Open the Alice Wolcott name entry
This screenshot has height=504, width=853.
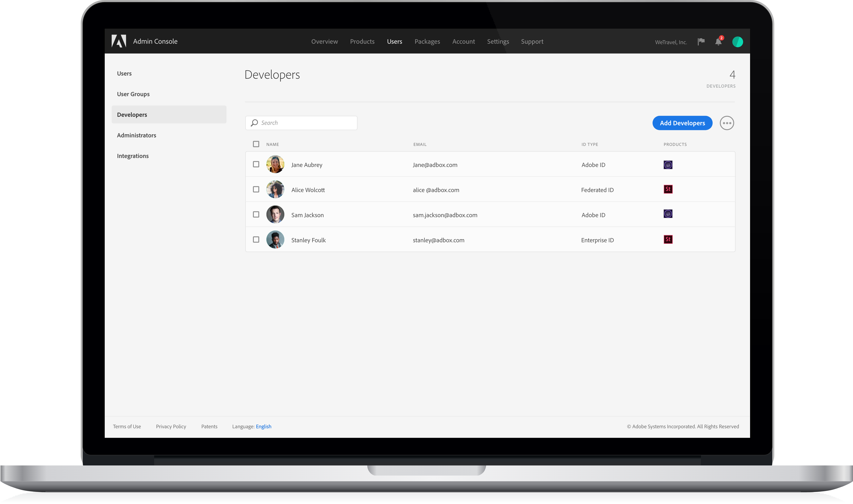coord(308,190)
